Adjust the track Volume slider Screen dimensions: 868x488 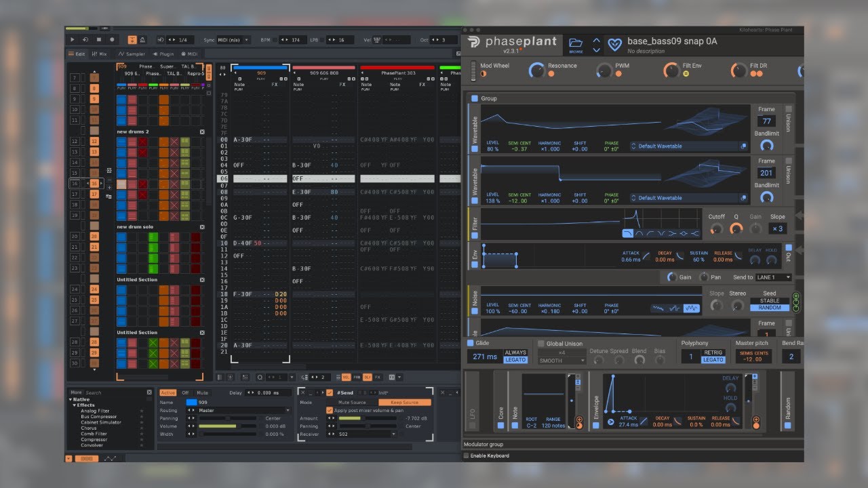click(228, 426)
